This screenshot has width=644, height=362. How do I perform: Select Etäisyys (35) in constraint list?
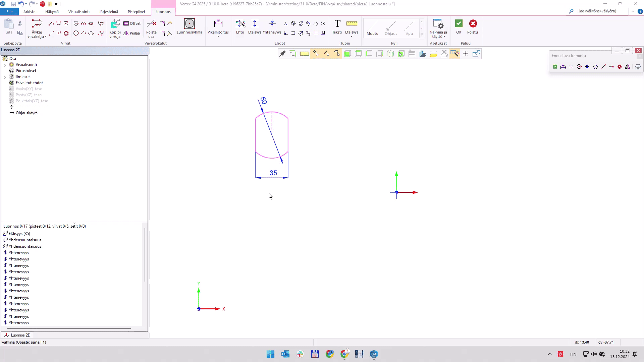click(19, 234)
